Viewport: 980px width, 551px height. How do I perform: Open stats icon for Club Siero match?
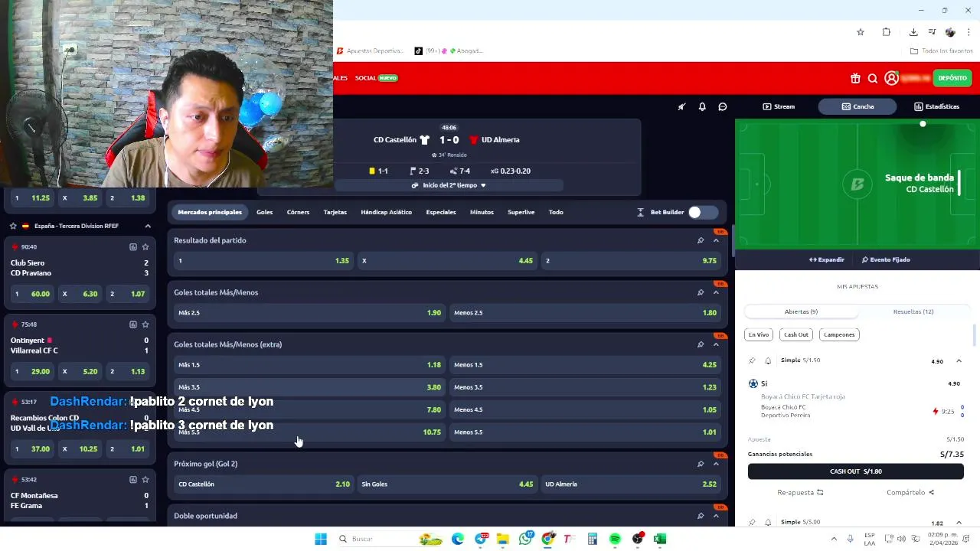click(x=132, y=247)
